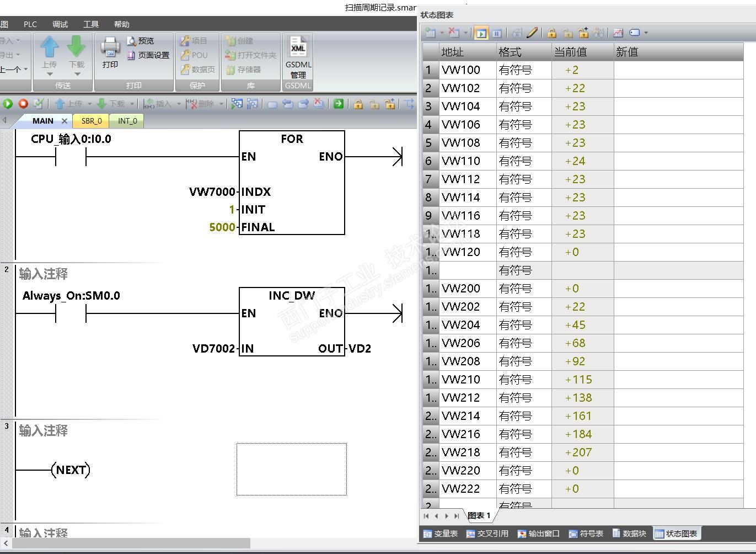Open the Symbol Table (符号表) panel tab

click(586, 534)
